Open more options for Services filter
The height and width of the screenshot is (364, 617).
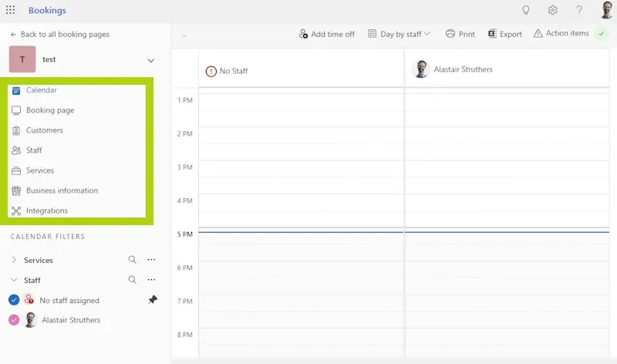(x=151, y=260)
